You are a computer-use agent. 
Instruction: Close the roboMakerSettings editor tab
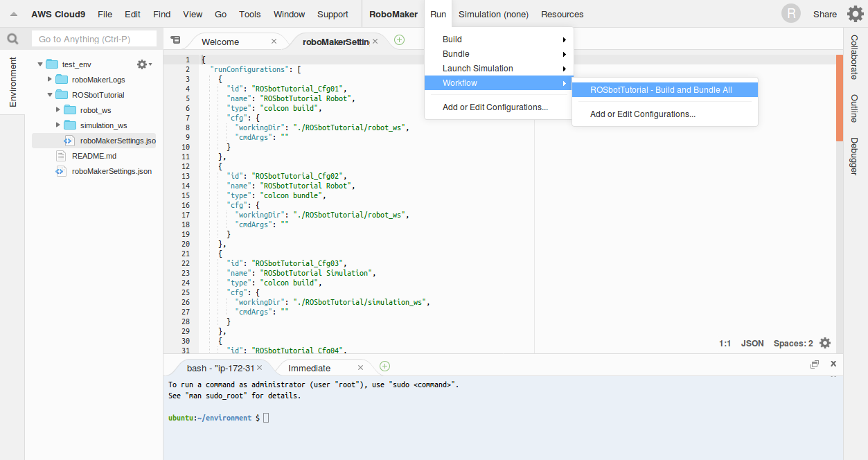click(375, 42)
